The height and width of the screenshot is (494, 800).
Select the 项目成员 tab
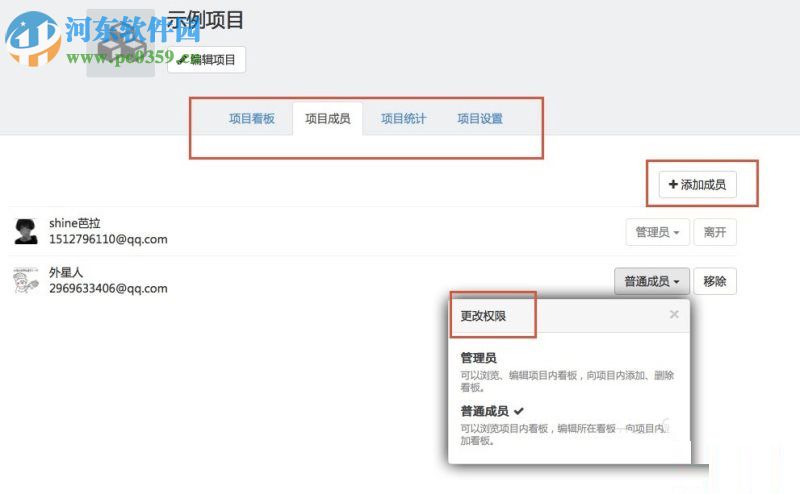tap(328, 119)
